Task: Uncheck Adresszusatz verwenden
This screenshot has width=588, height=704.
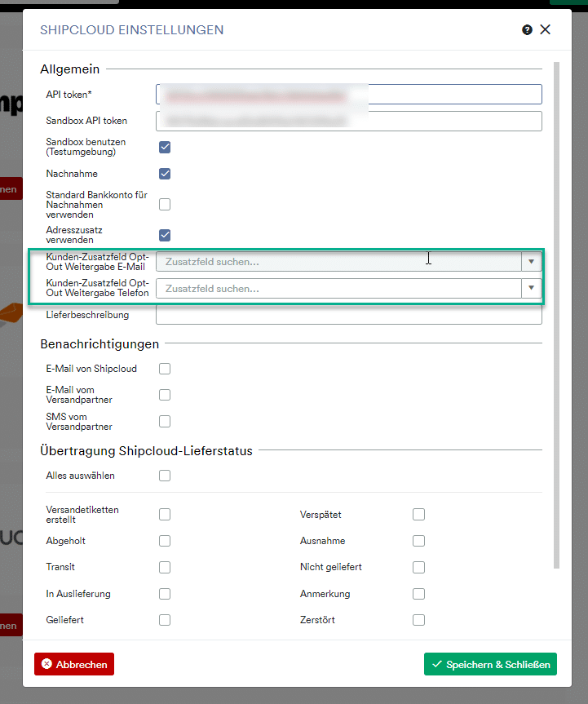Action: pos(165,235)
